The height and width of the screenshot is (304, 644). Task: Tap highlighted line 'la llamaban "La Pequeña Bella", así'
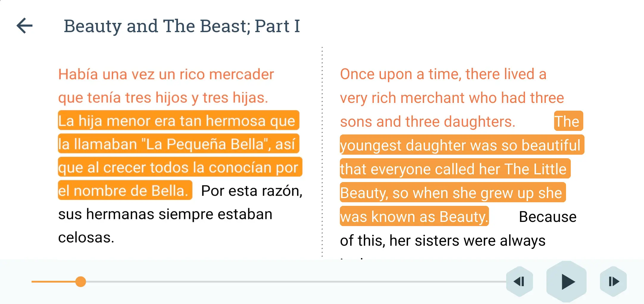pyautogui.click(x=179, y=144)
